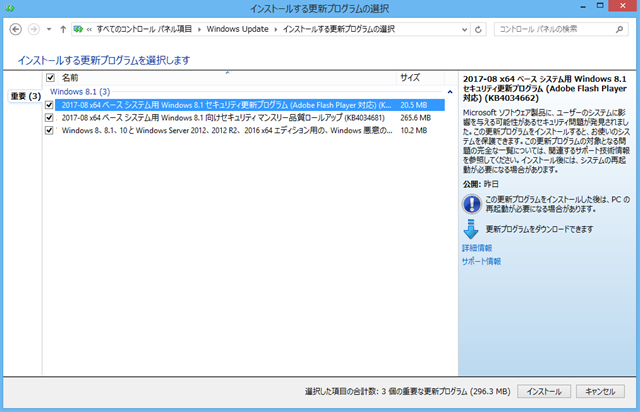Maximize the window
640x412 pixels.
pyautogui.click(x=600, y=6)
